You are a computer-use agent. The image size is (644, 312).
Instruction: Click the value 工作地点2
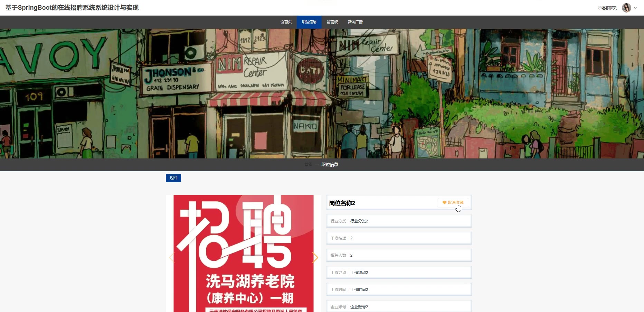coord(359,273)
